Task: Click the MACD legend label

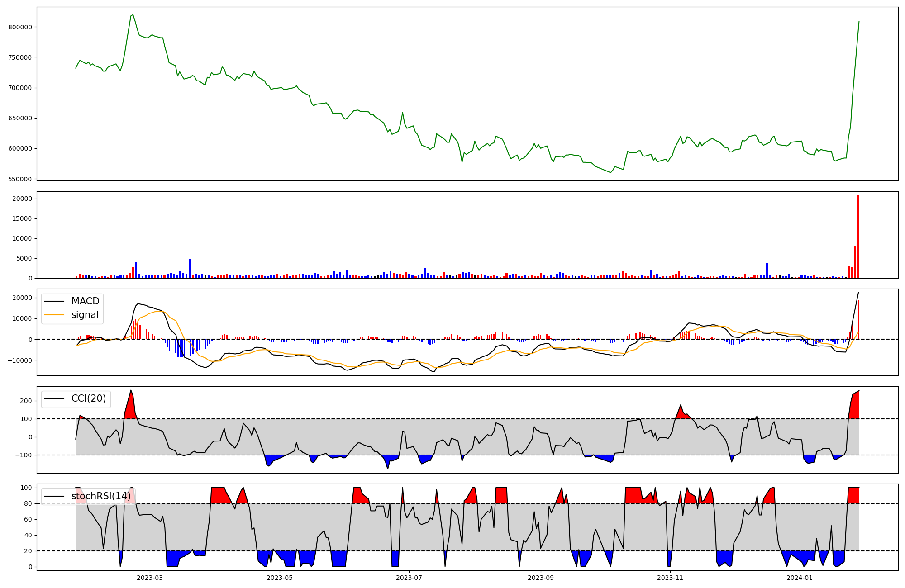Action: (x=85, y=301)
